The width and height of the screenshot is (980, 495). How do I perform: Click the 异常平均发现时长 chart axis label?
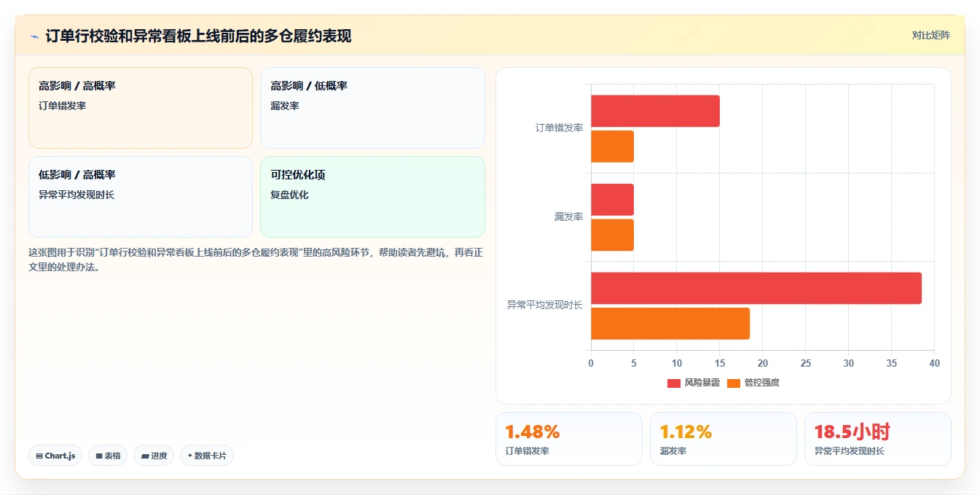click(x=545, y=305)
